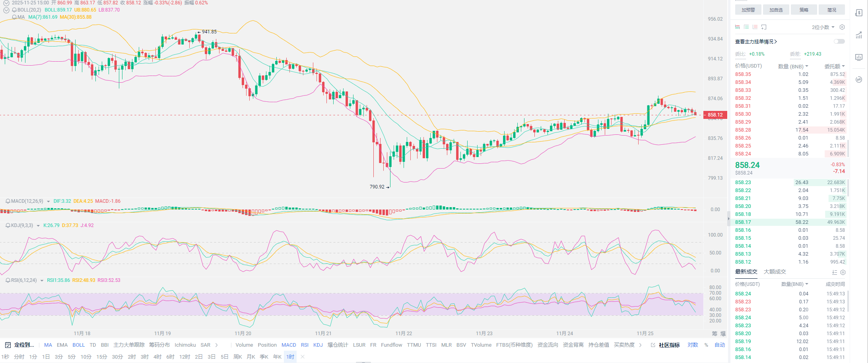Open the calendar 定位到 date locator
868x363 pixels.
pos(20,345)
